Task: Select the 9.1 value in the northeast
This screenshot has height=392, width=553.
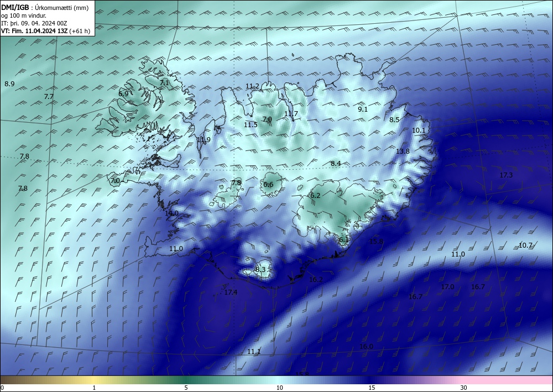Action: point(363,109)
